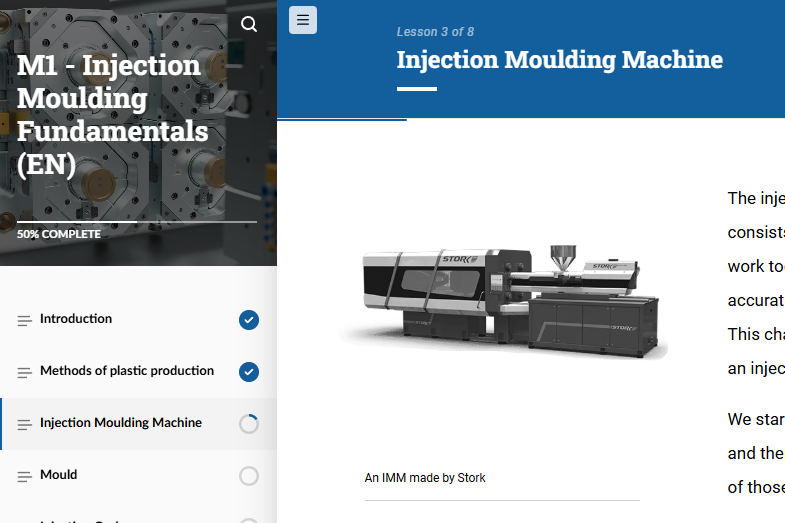Click the lines icon beside Methods of plastic production

24,372
